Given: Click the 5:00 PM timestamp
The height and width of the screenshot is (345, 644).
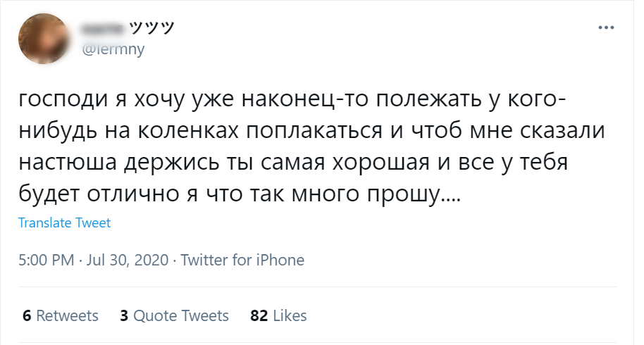Looking at the screenshot, I should [x=46, y=260].
